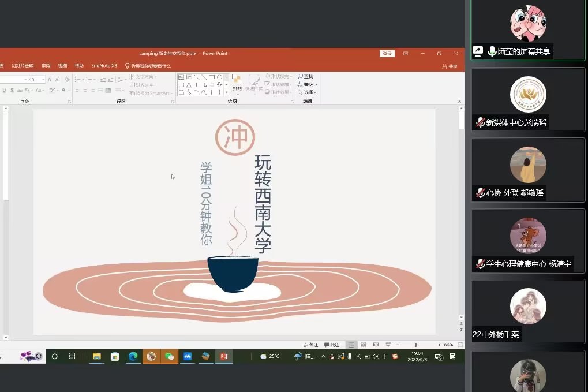
Task: Click the 登录 (Sign in) button
Action: (x=387, y=54)
